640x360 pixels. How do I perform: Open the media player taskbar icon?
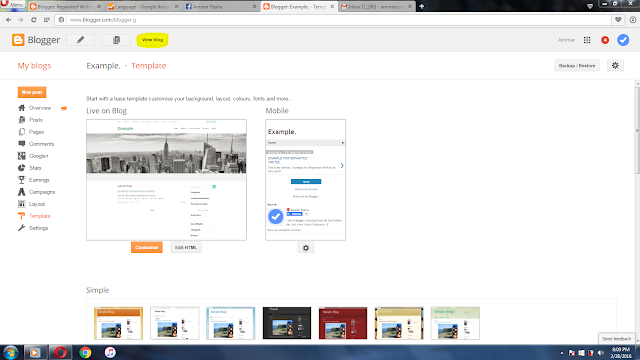pyautogui.click(x=35, y=353)
